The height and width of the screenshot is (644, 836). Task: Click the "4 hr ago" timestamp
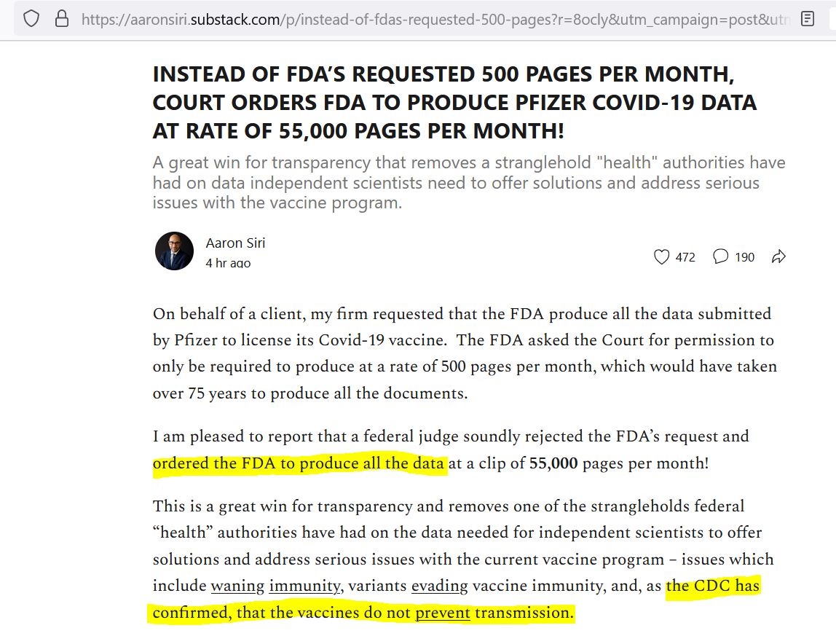click(x=228, y=263)
